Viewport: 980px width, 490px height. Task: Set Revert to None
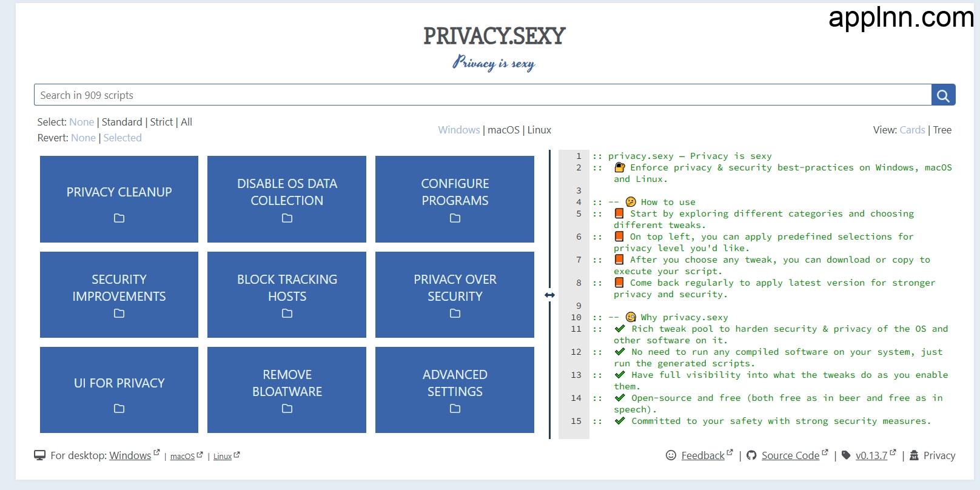coord(83,138)
